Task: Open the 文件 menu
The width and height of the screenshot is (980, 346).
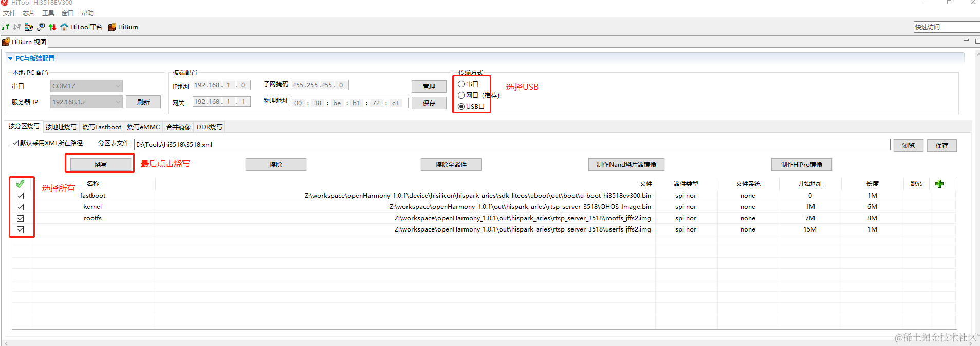Action: [9, 13]
